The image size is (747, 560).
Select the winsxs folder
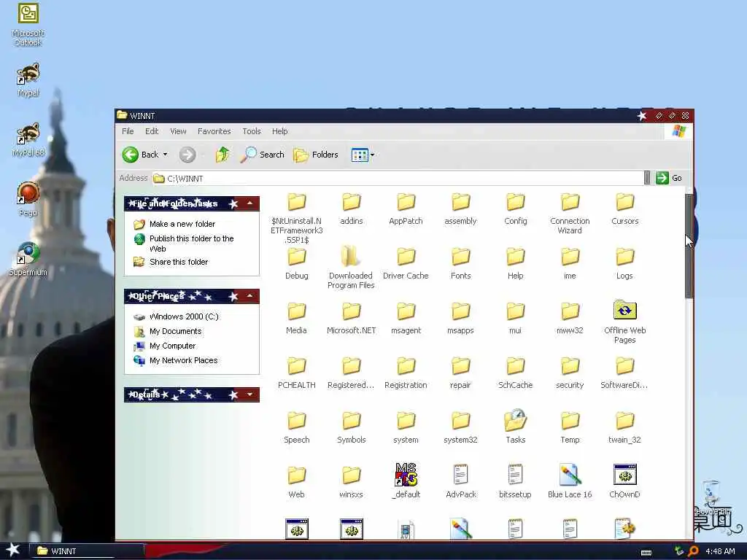click(x=351, y=481)
